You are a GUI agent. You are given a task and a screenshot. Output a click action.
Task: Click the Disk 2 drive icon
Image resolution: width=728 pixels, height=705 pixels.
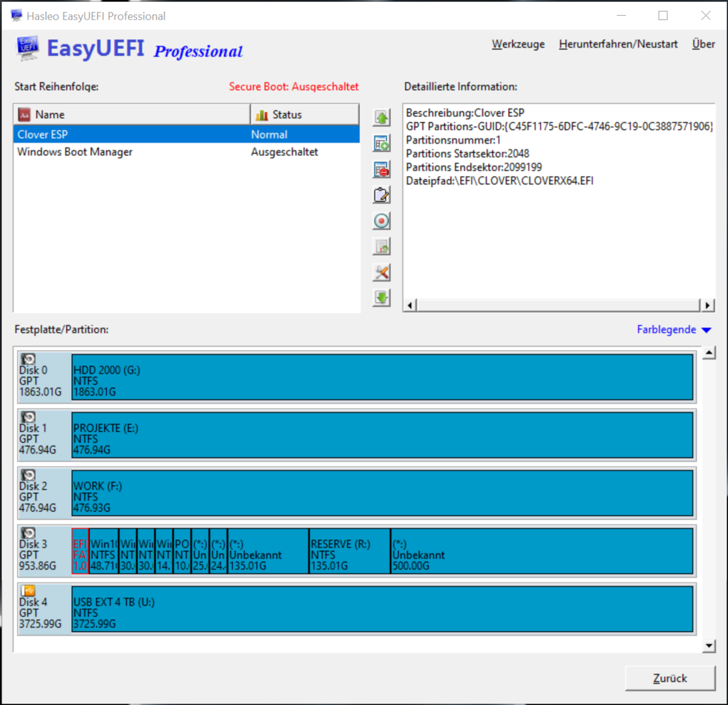pyautogui.click(x=28, y=475)
